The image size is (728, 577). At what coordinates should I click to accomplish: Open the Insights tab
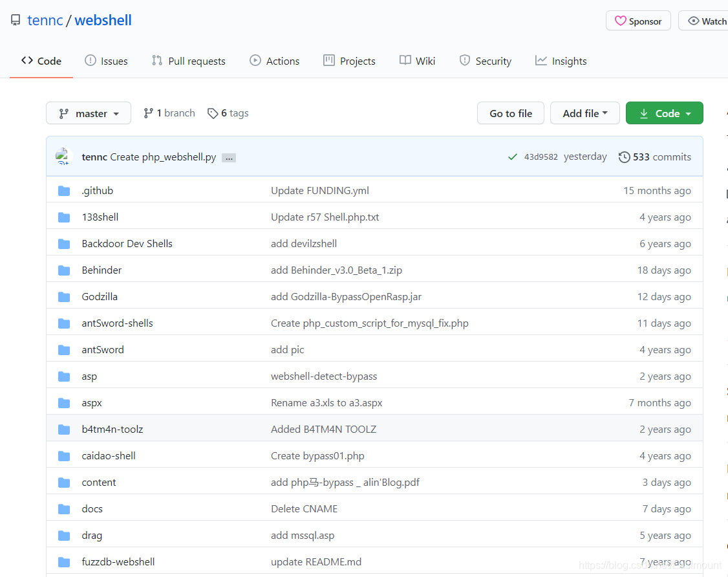pos(561,61)
